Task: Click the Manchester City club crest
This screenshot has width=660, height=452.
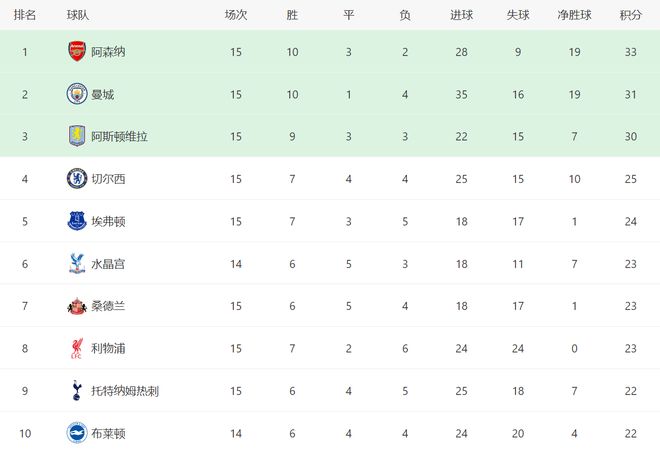Action: (x=76, y=94)
